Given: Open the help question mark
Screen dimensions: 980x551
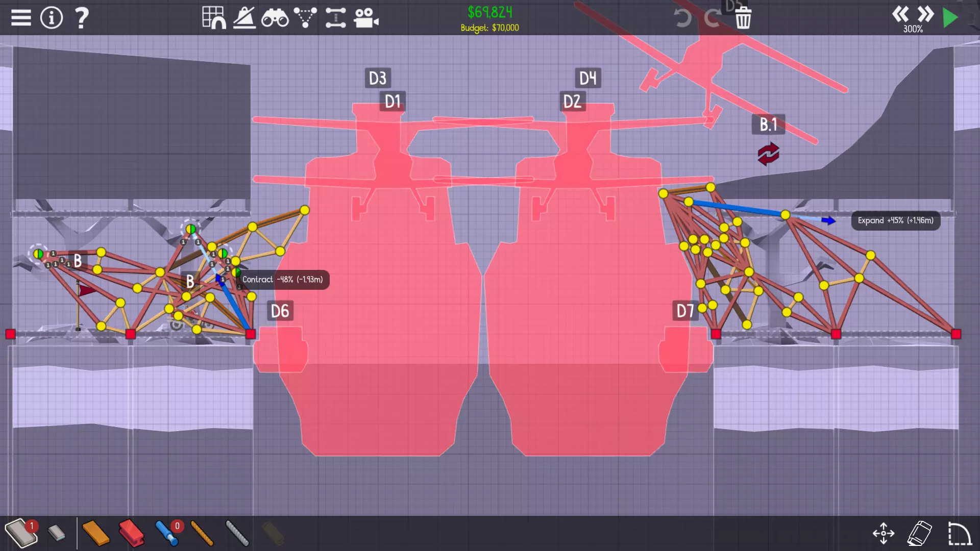Looking at the screenshot, I should click(x=82, y=18).
